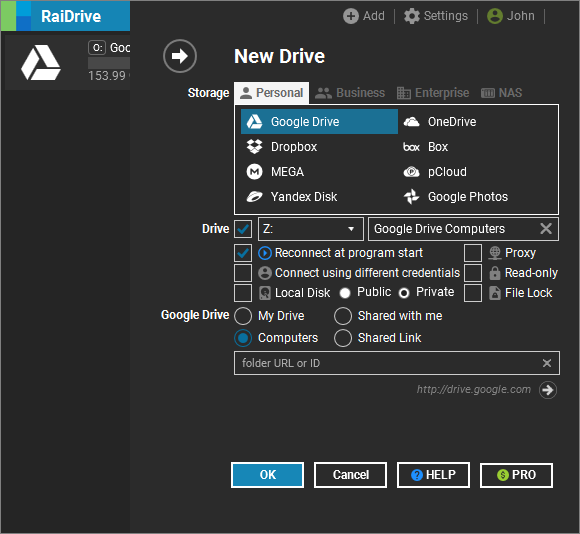Screen dimensions: 580x534
Task: Click the Proxy globe icon
Action: pyautogui.click(x=495, y=253)
